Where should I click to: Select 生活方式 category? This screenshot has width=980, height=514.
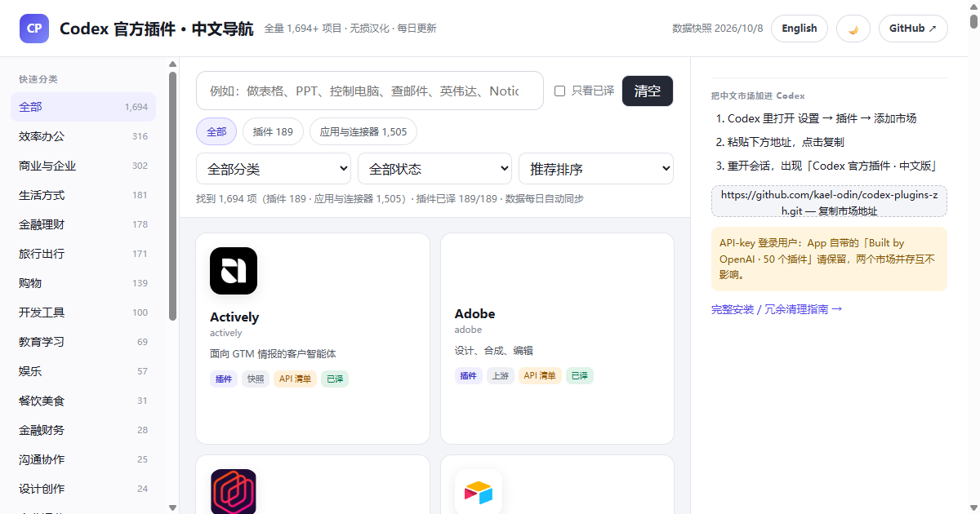pos(83,195)
